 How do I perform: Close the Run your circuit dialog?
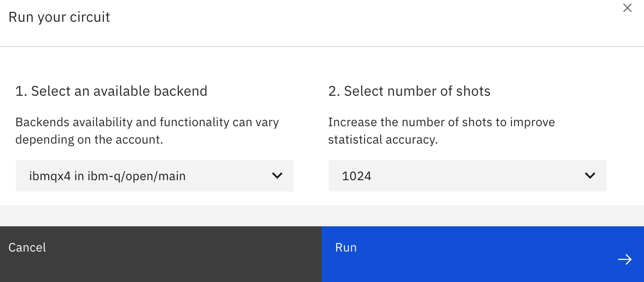[x=627, y=8]
